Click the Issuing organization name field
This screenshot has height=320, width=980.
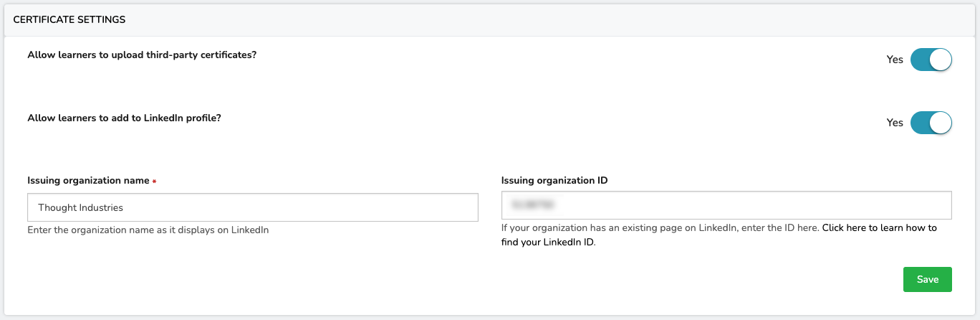(x=253, y=207)
